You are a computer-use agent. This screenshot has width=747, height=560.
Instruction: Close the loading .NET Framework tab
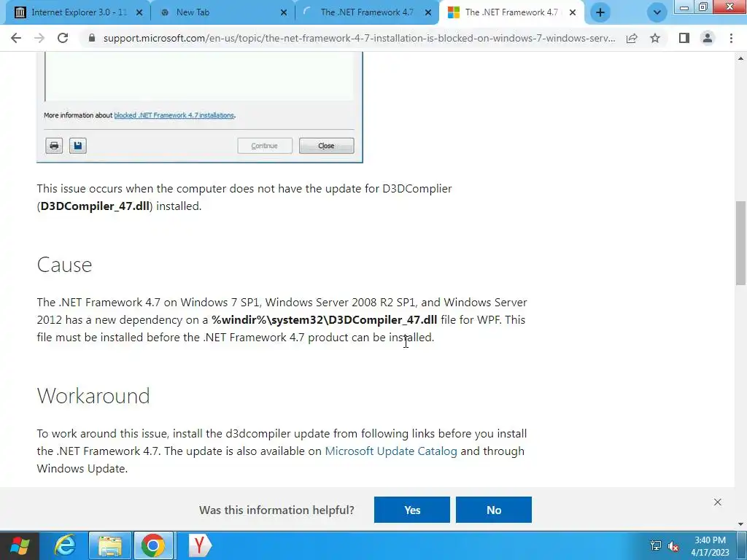point(427,12)
